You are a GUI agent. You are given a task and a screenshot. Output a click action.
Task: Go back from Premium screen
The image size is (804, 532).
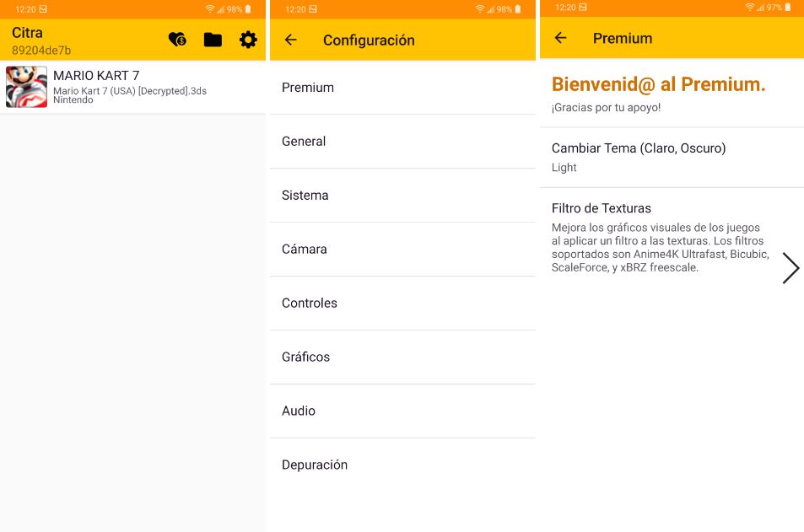[560, 37]
